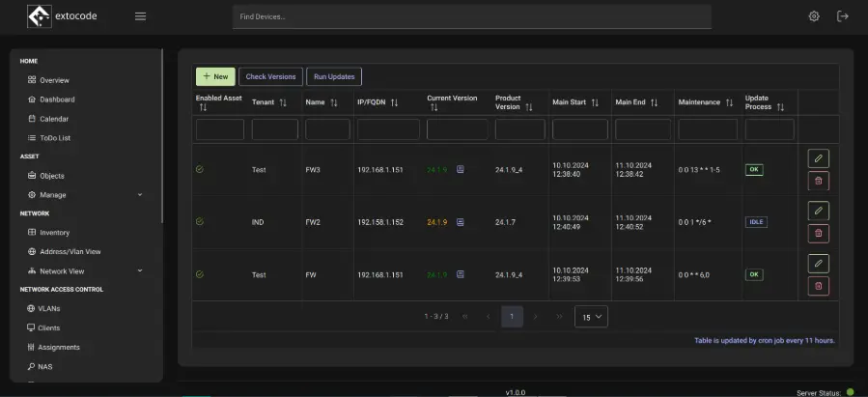Click the edit pencil icon for FW3
868x397 pixels.
pyautogui.click(x=818, y=158)
